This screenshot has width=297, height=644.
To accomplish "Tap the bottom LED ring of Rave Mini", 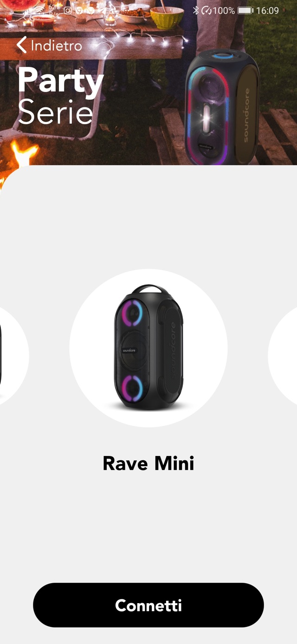I will (133, 387).
